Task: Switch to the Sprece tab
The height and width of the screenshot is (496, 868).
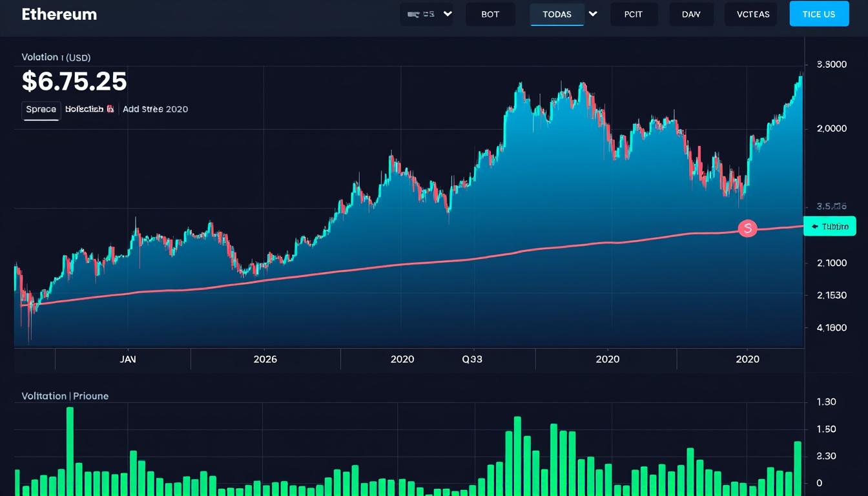Action: (41, 110)
